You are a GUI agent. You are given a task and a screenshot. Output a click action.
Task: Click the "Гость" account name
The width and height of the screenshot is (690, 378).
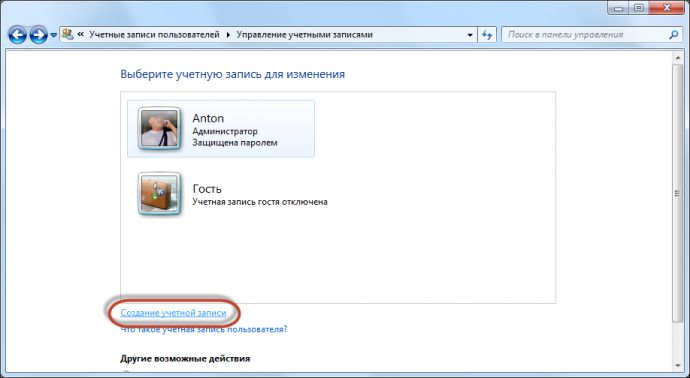point(207,189)
